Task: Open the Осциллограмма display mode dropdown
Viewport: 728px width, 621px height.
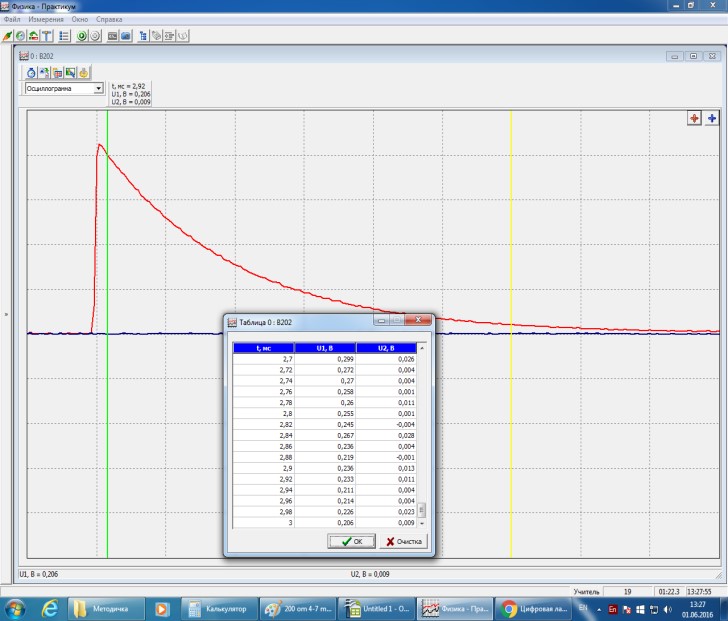Action: click(98, 88)
